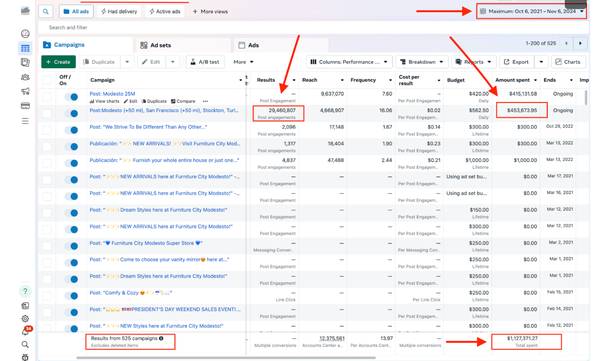Toggle the Publicación NEW ARRIVALS campaign switch
The height and width of the screenshot is (361, 600).
(72, 147)
